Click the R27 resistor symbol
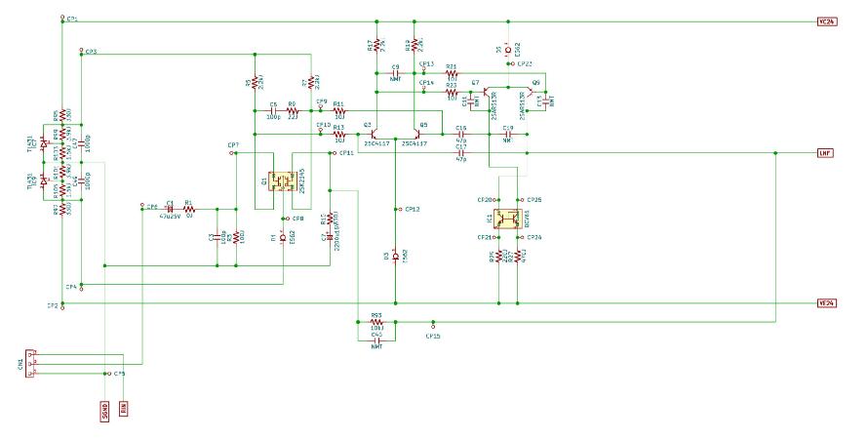 pyautogui.click(x=518, y=257)
